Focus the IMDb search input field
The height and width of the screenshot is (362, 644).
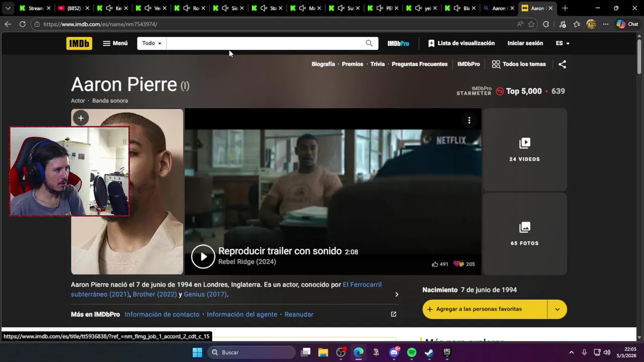pos(265,43)
